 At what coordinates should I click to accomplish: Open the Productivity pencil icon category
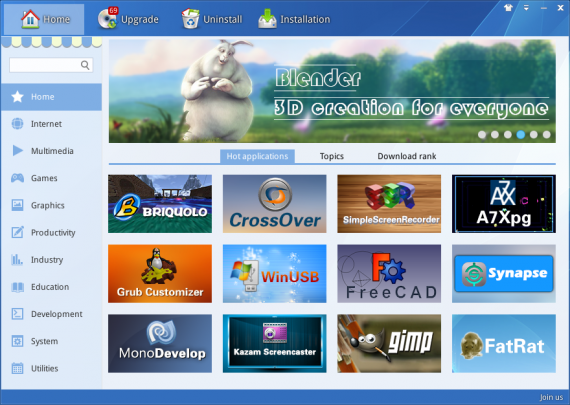(17, 232)
